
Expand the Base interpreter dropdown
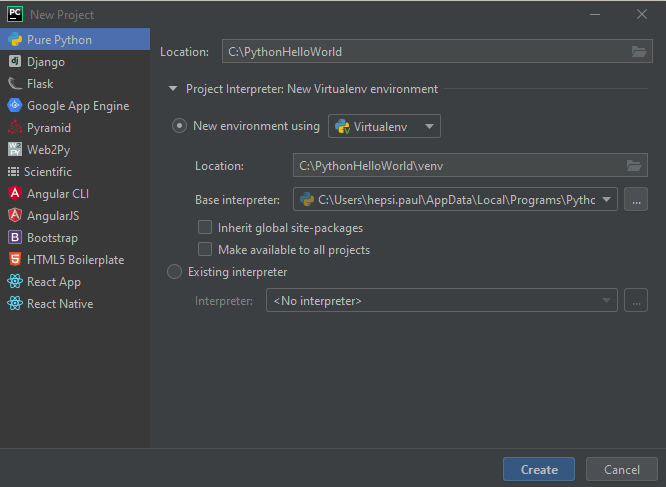point(606,199)
